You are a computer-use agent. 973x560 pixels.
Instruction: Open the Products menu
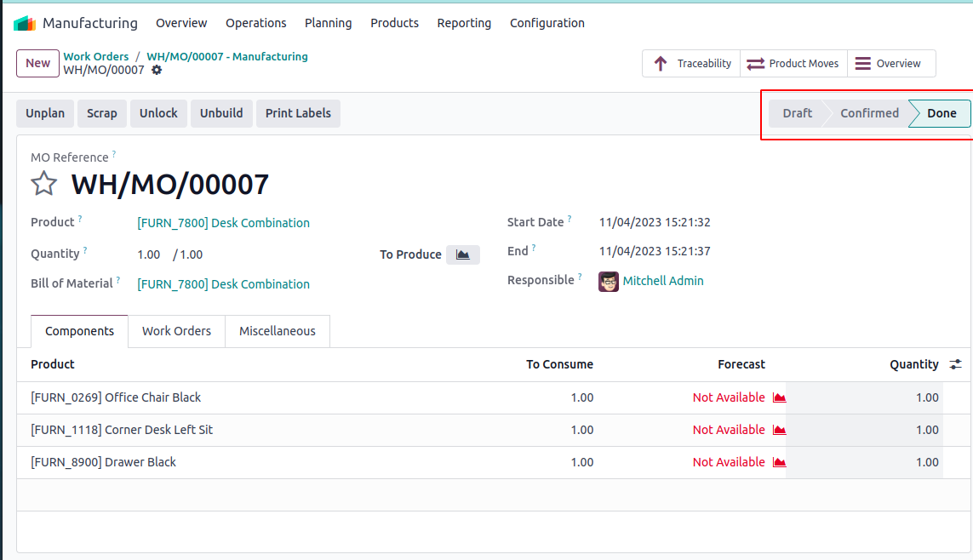pyautogui.click(x=395, y=23)
